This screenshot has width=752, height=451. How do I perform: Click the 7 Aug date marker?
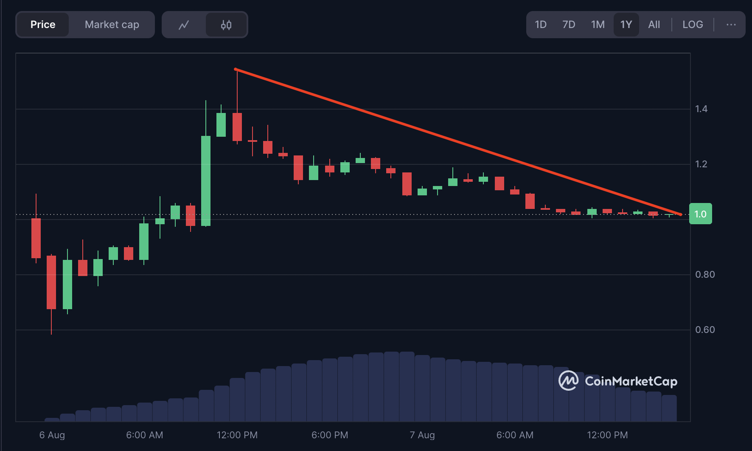pos(422,436)
